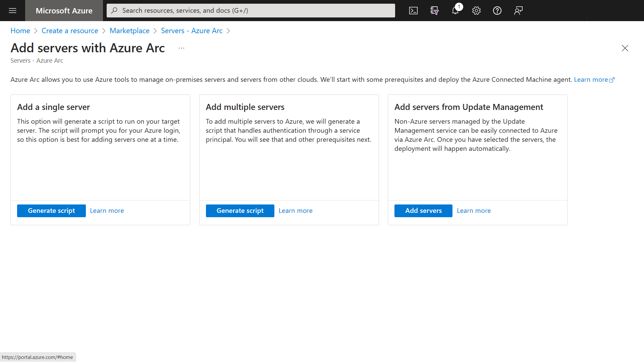This screenshot has height=362, width=644.
Task: Generate script for multiple servers
Action: pos(240,211)
